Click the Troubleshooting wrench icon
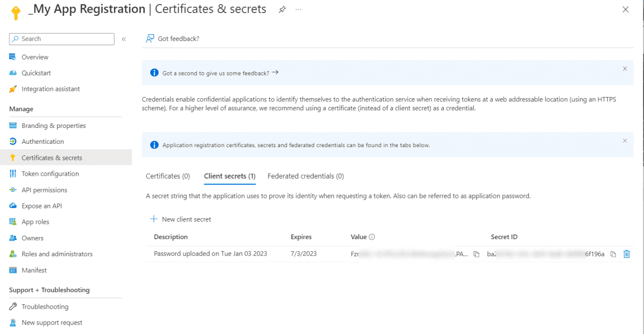 (x=13, y=306)
